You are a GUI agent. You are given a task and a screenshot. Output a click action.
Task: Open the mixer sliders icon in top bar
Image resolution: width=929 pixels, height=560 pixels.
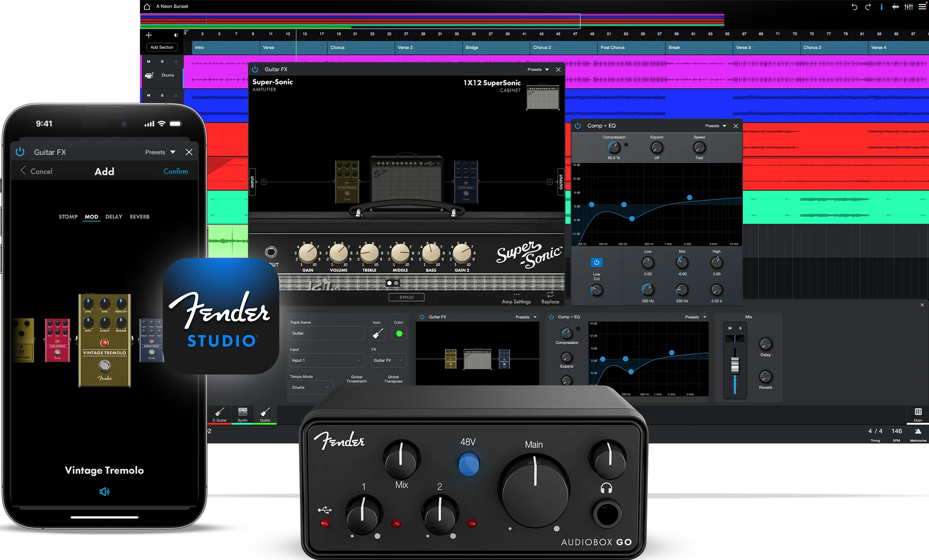[x=909, y=7]
